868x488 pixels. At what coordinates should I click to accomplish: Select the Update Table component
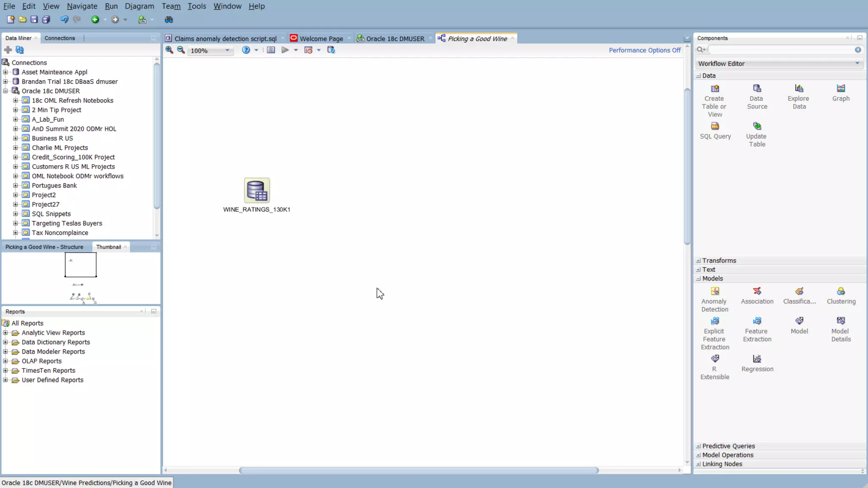pos(757,135)
